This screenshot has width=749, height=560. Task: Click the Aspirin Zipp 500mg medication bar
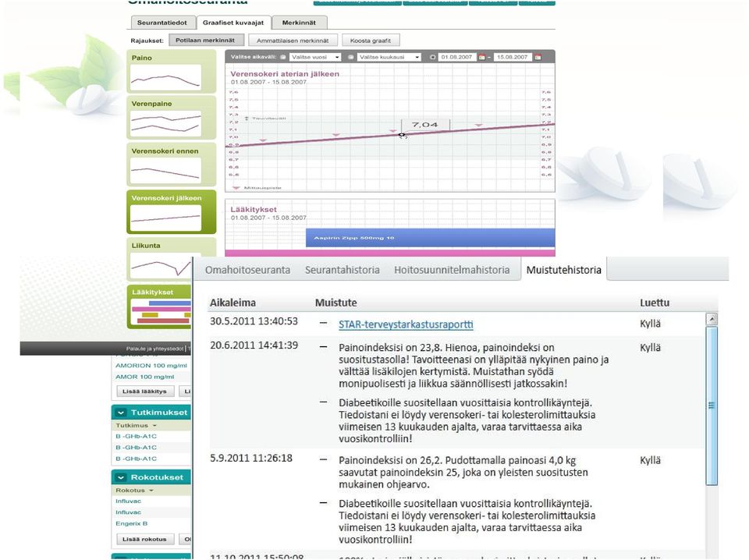430,238
